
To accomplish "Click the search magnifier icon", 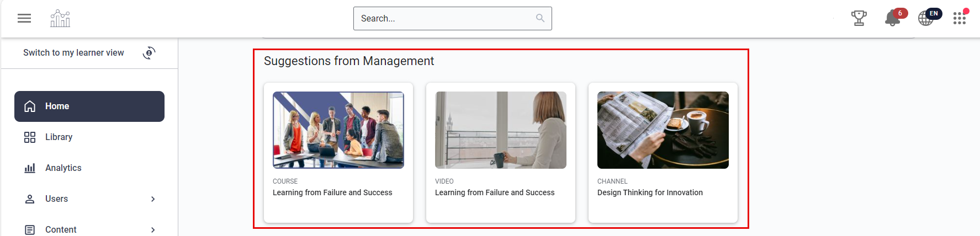I will pyautogui.click(x=540, y=18).
